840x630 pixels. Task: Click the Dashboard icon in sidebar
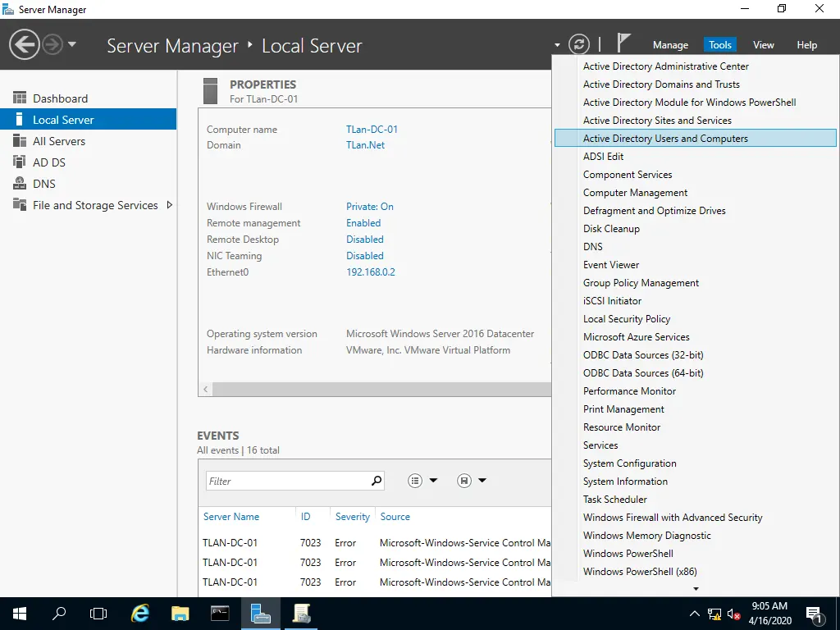click(x=20, y=98)
